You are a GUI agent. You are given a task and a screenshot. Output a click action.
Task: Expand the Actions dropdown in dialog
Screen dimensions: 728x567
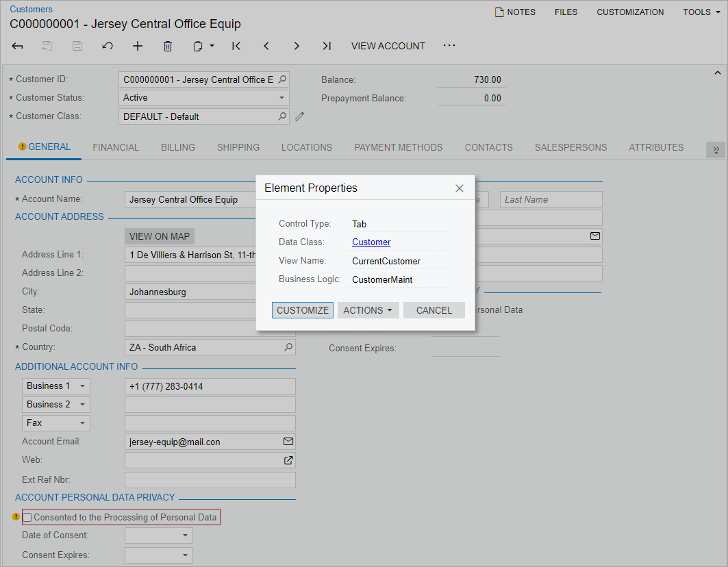368,310
